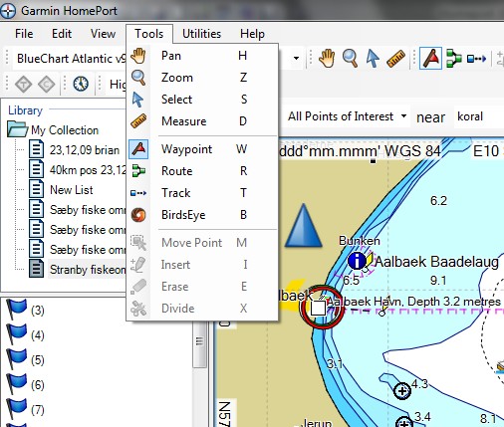Select the Route tool in toolbar
504x427 pixels.
coord(453,59)
